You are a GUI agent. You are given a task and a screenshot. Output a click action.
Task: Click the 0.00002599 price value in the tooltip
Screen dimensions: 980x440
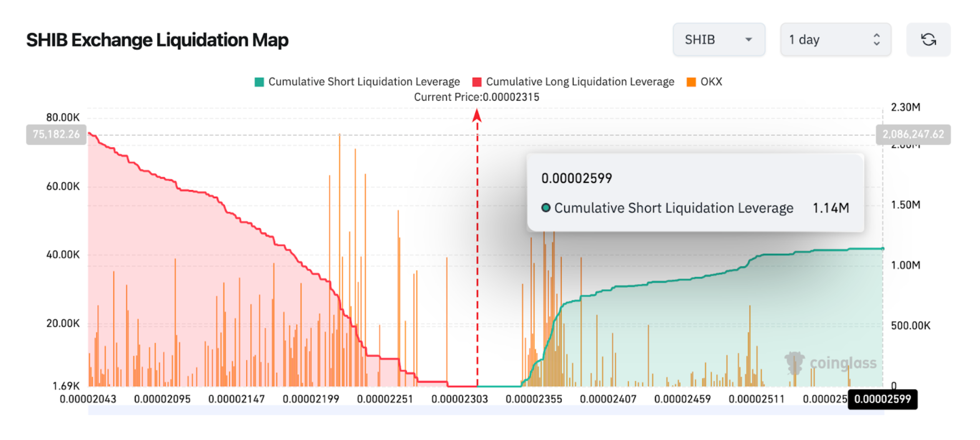pos(577,178)
